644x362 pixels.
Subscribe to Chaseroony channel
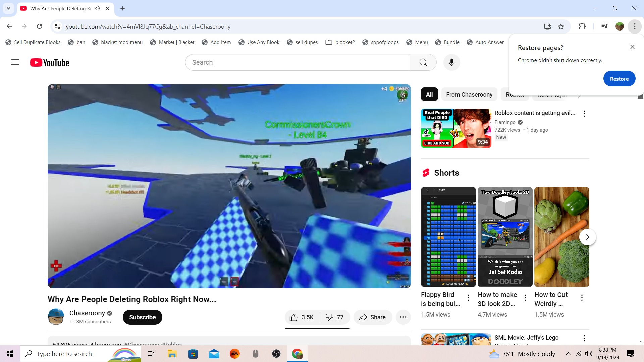pyautogui.click(x=142, y=317)
